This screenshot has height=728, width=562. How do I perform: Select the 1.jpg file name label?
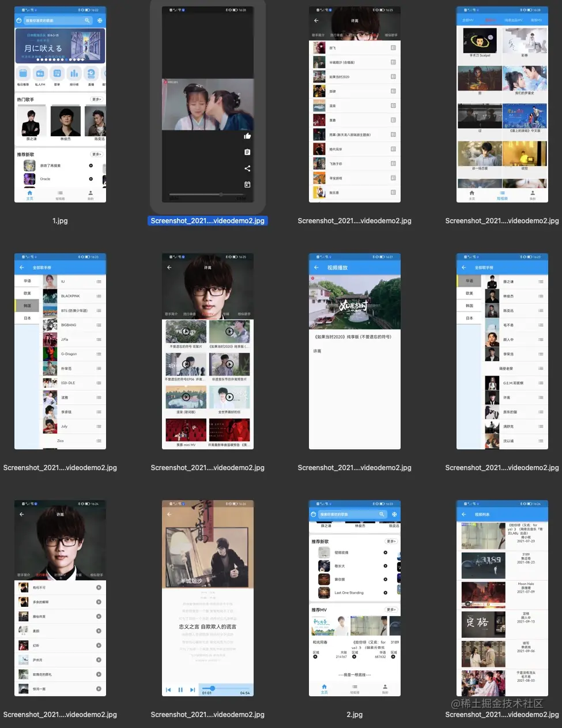60,221
